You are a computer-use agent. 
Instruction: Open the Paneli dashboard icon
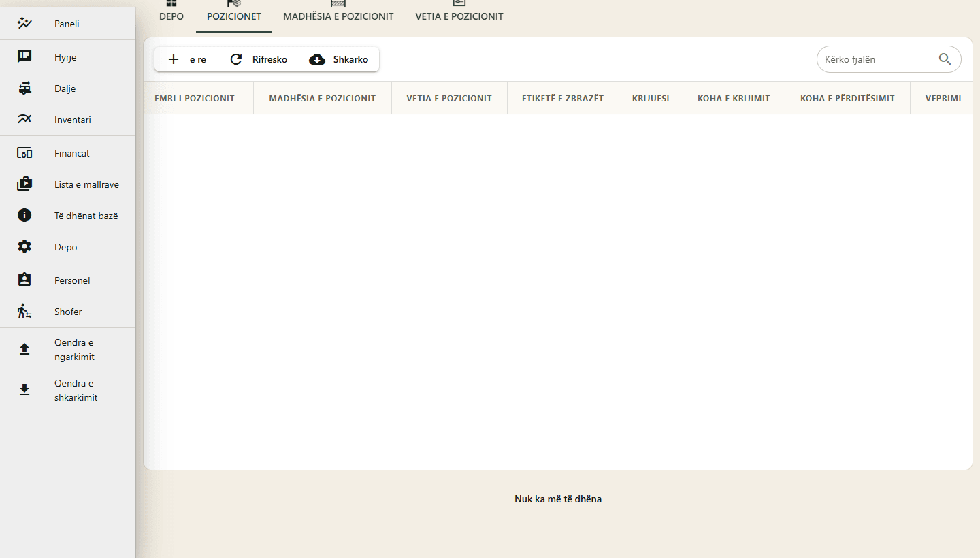pyautogui.click(x=24, y=24)
